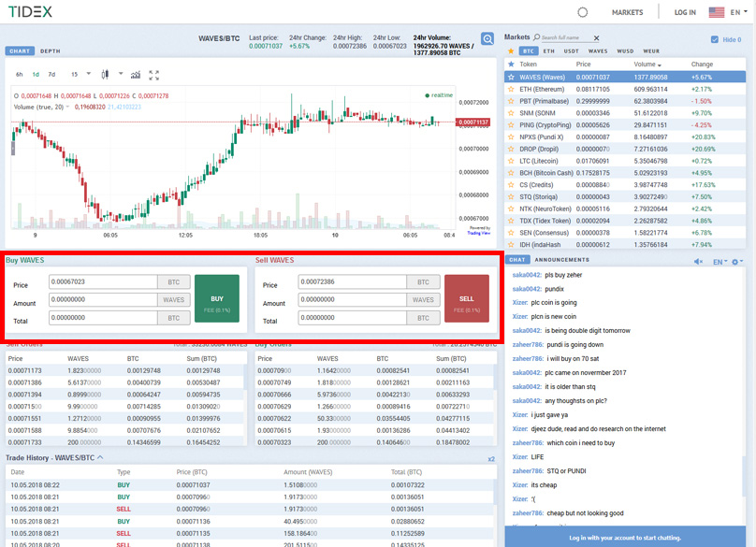Favorite the NTK (NeuroToken) market star
756x547 pixels.
(x=511, y=209)
